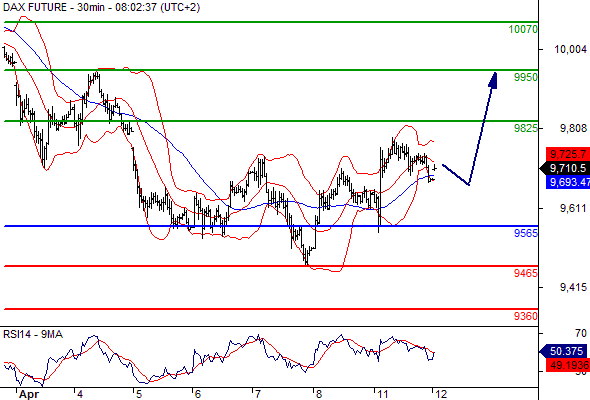This screenshot has height=400, width=590.
Task: Select the 9465 support level label
Action: (x=526, y=273)
